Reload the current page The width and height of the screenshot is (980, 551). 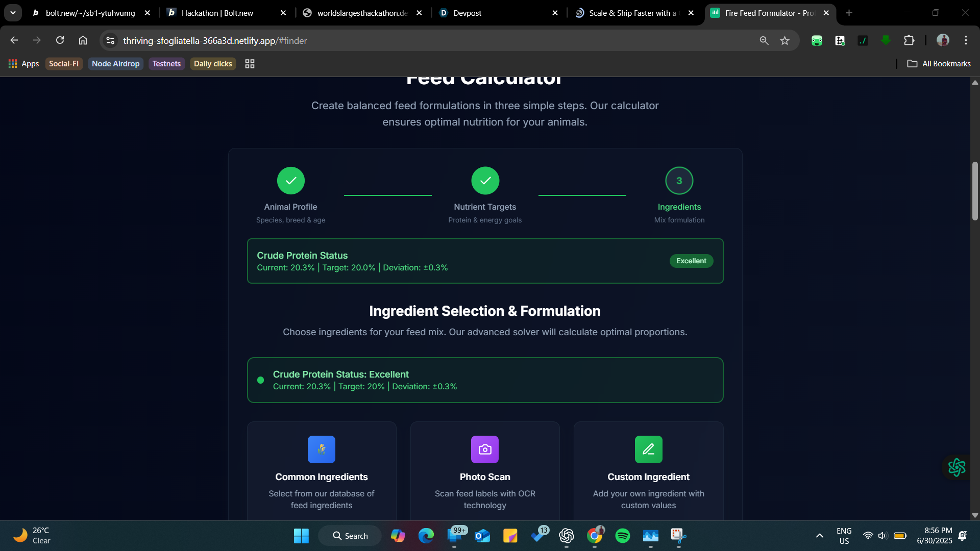tap(60, 40)
